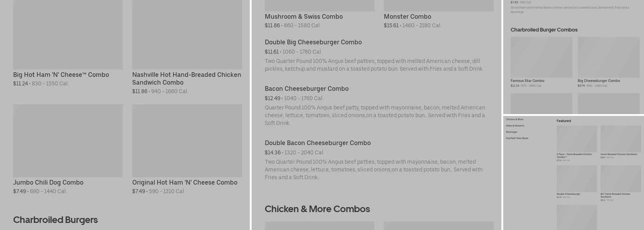Open the Bacon Cheeseburger Combo listing

coord(306,89)
